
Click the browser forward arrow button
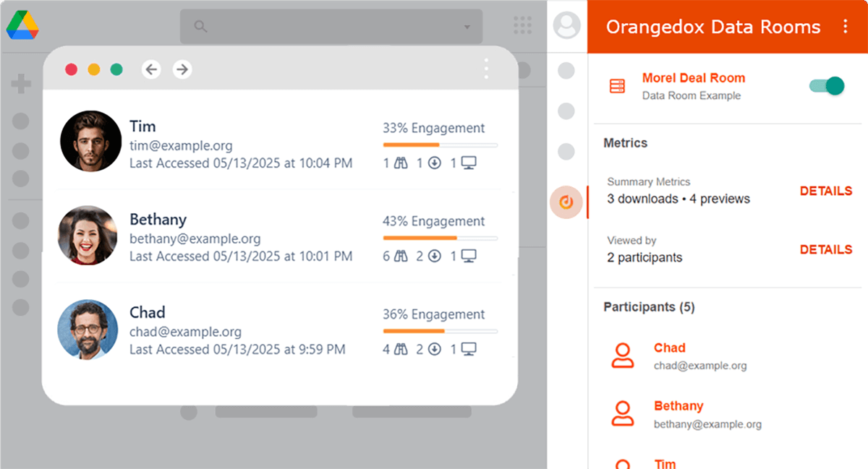(182, 69)
